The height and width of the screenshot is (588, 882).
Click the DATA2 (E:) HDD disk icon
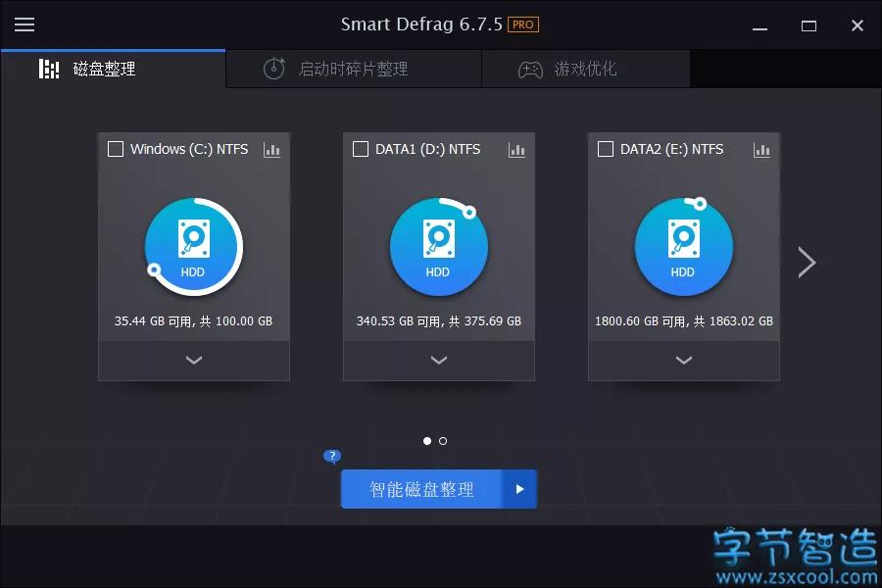pos(683,246)
